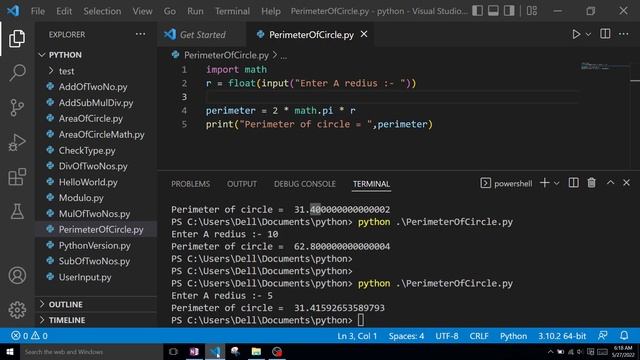Screen dimensions: 640x360
Task: Change encoding via UTF-8 status item
Action: pyautogui.click(x=447, y=336)
